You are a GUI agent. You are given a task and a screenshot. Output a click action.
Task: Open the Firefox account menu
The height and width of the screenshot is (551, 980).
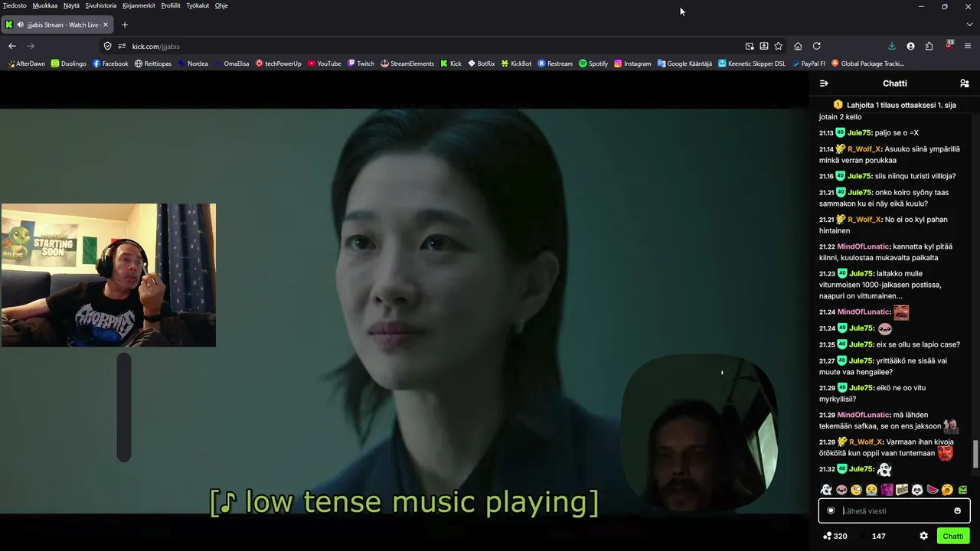(910, 46)
